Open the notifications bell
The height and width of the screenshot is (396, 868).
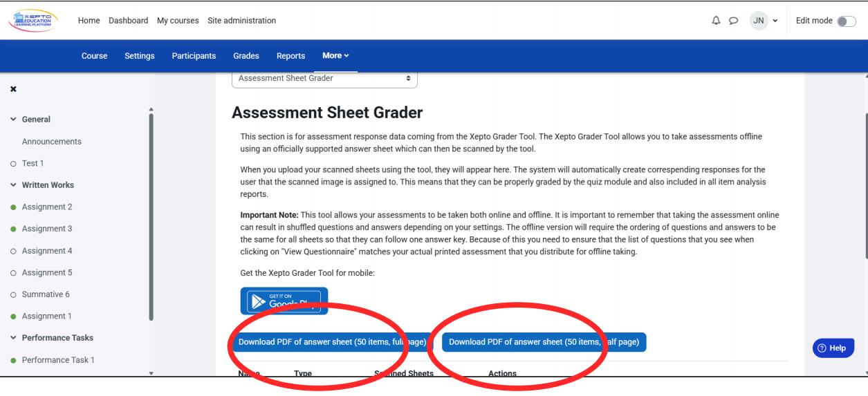pyautogui.click(x=716, y=21)
